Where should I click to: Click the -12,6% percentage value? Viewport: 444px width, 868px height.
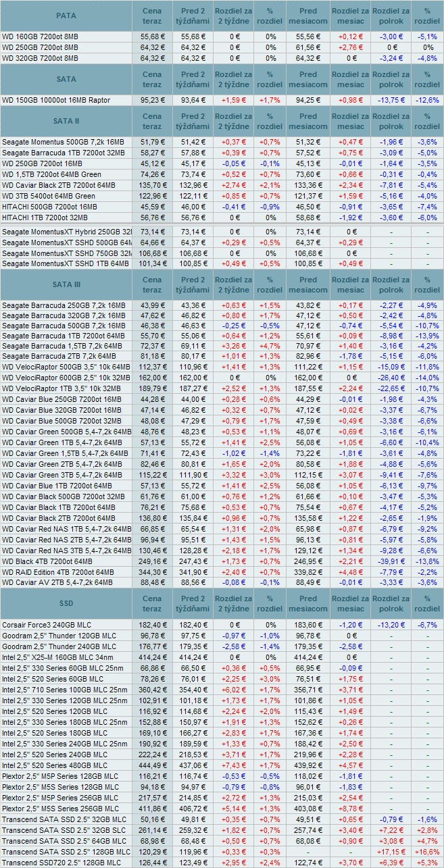click(426, 100)
